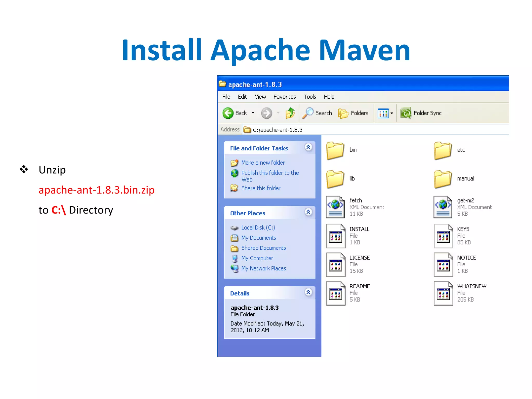Image resolution: width=532 pixels, height=399 pixels.
Task: Go to My Network Places
Action: coord(263,269)
